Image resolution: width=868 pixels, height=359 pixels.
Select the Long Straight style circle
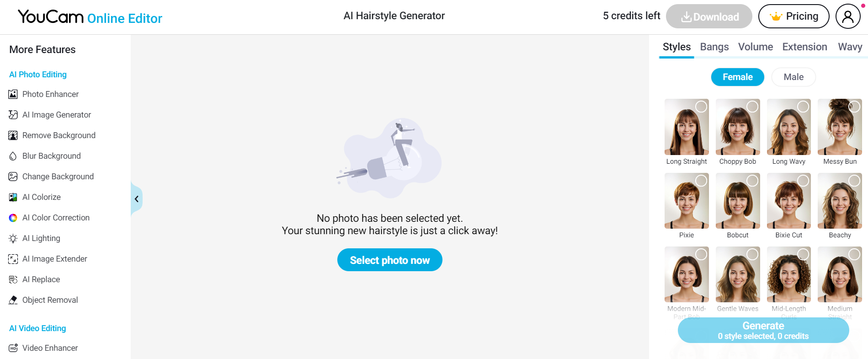click(701, 107)
